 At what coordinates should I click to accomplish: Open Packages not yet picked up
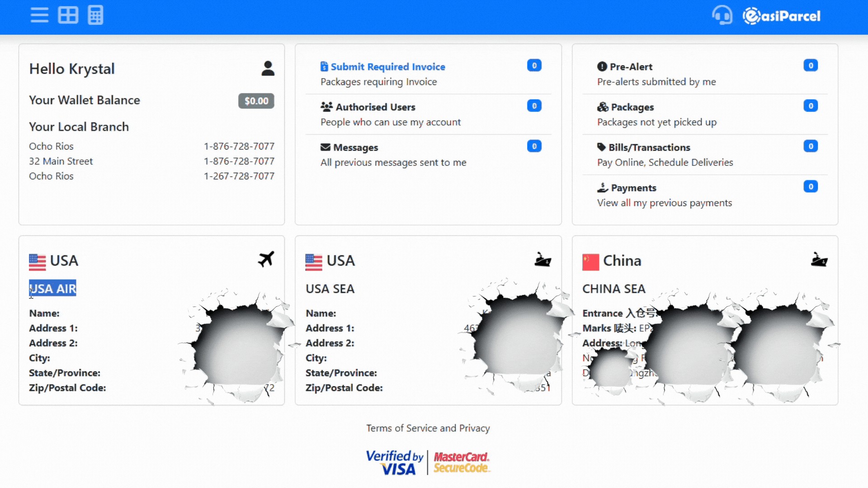tap(632, 107)
